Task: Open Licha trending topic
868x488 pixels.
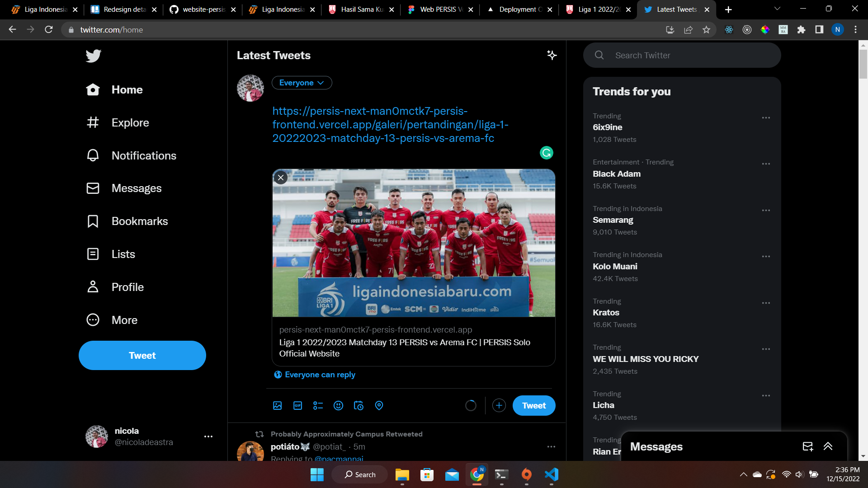Action: pos(603,405)
